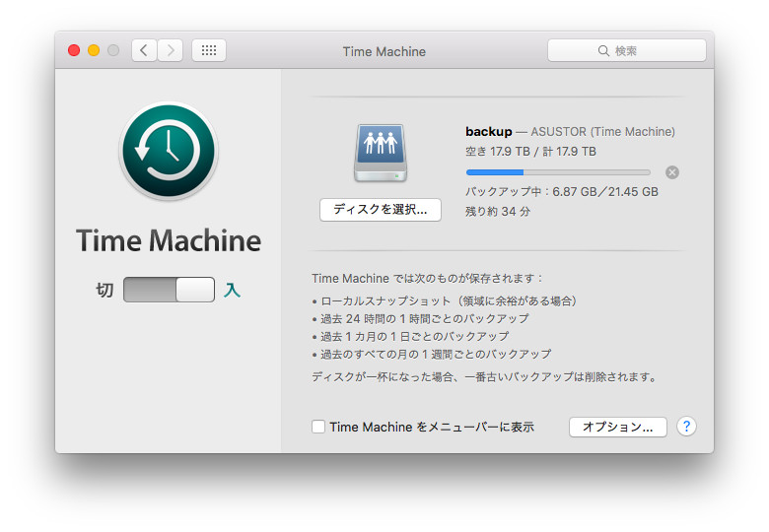Minimize window with yellow button
769x532 pixels.
94,50
